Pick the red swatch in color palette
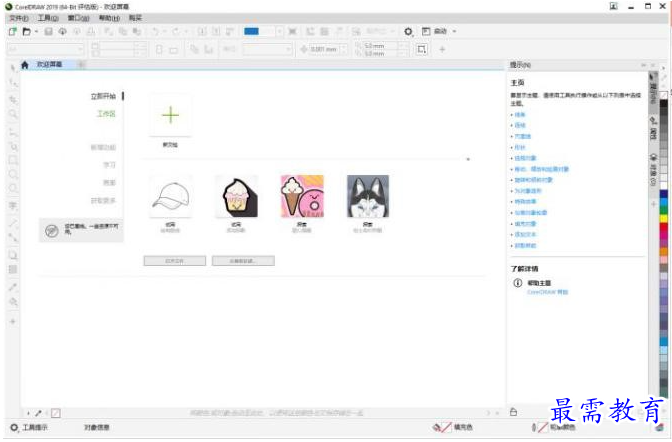Image resolution: width=672 pixels, height=442 pixels. coord(663,228)
